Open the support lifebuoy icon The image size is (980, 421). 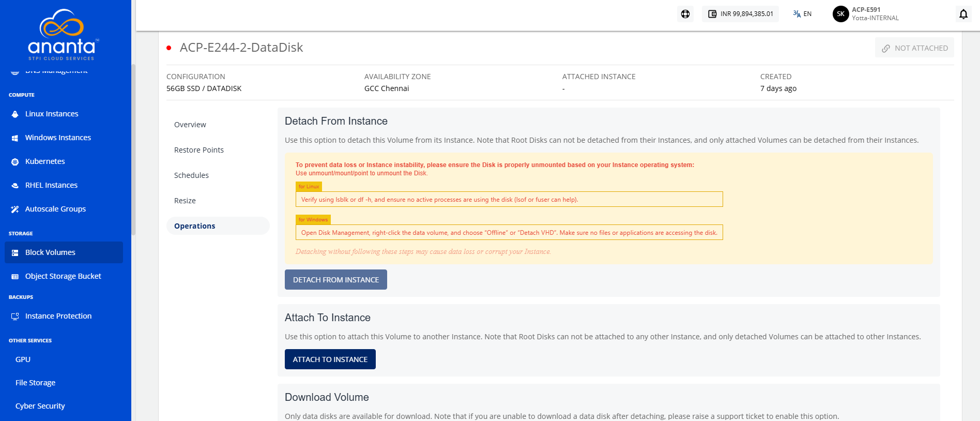685,14
